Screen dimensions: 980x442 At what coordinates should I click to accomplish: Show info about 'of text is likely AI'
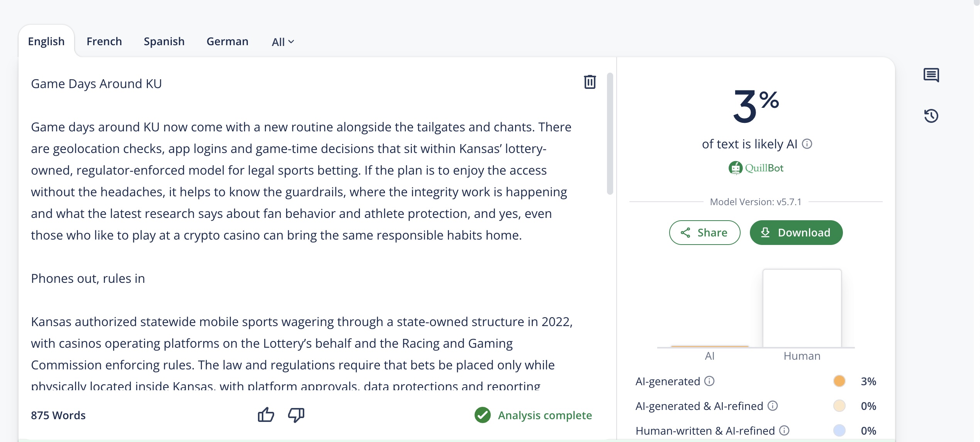(x=807, y=144)
